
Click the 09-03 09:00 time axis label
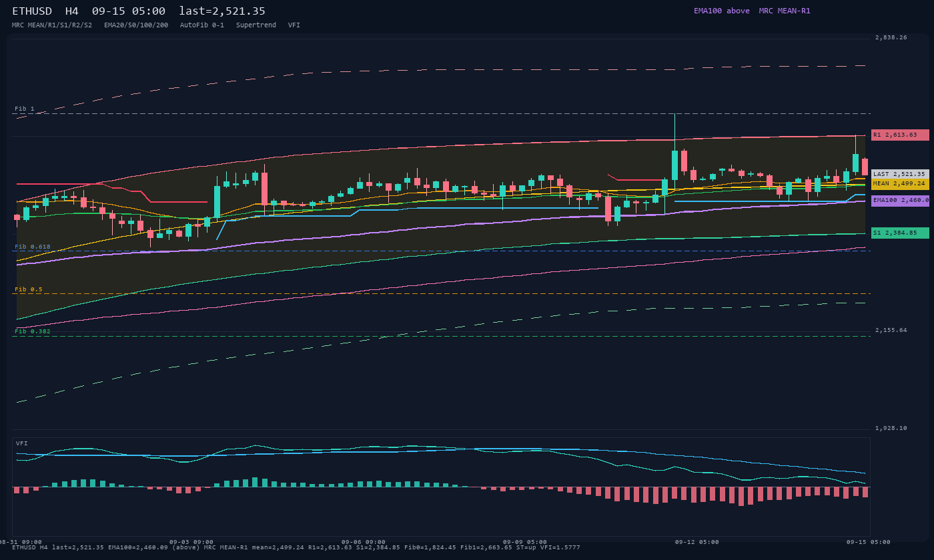click(x=191, y=542)
